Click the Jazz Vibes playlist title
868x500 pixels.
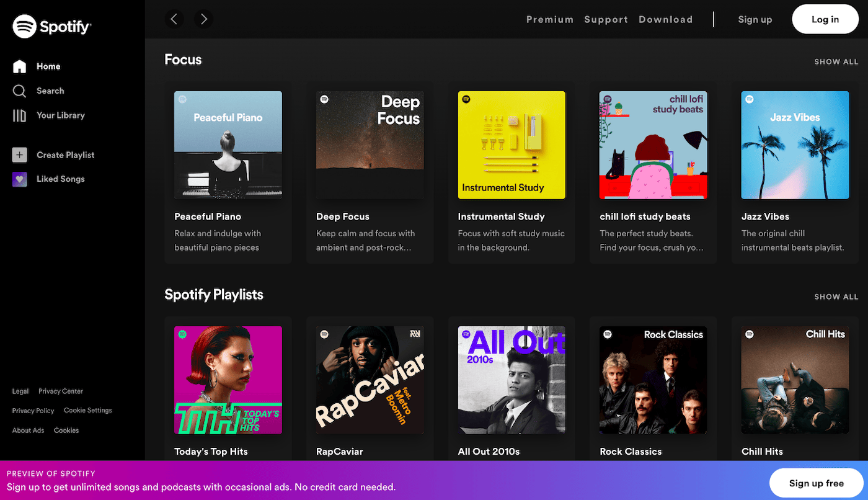[765, 217]
